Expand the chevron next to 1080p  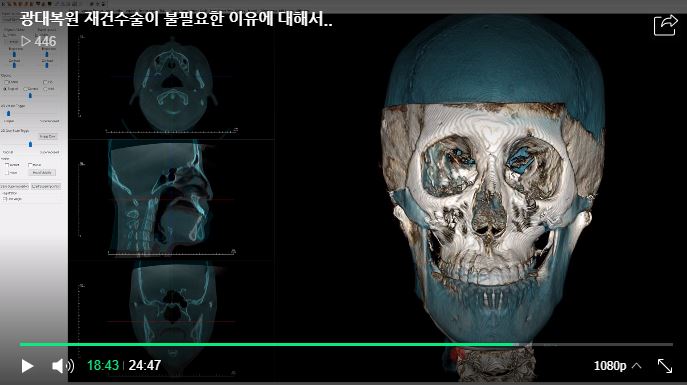click(637, 365)
